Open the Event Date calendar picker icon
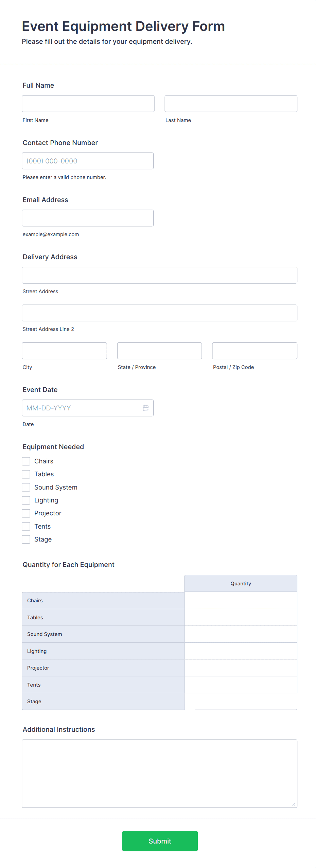The image size is (316, 868). pos(146,408)
